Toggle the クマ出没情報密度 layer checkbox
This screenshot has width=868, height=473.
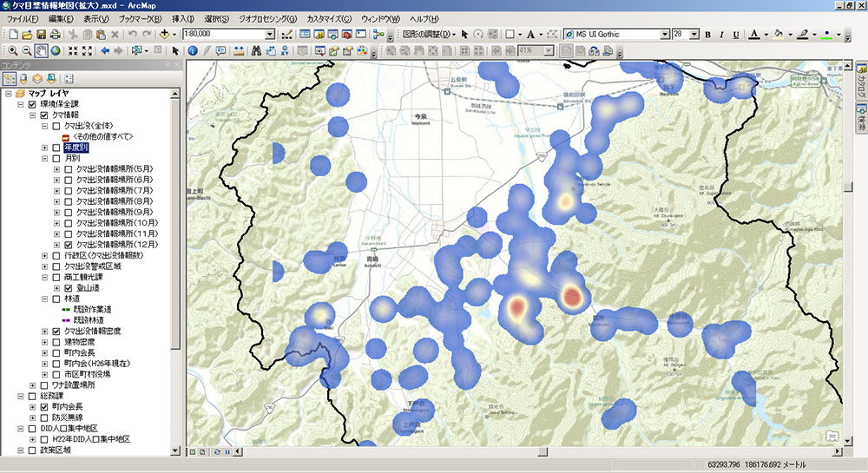(56, 332)
